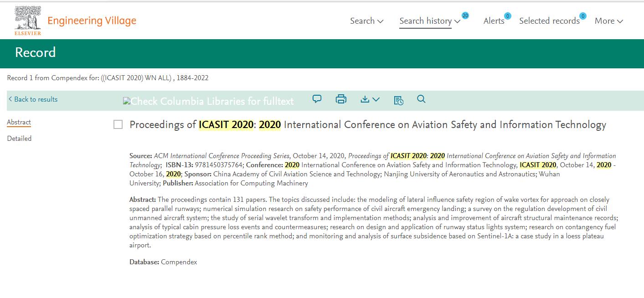Open the Search history menu

click(x=425, y=21)
